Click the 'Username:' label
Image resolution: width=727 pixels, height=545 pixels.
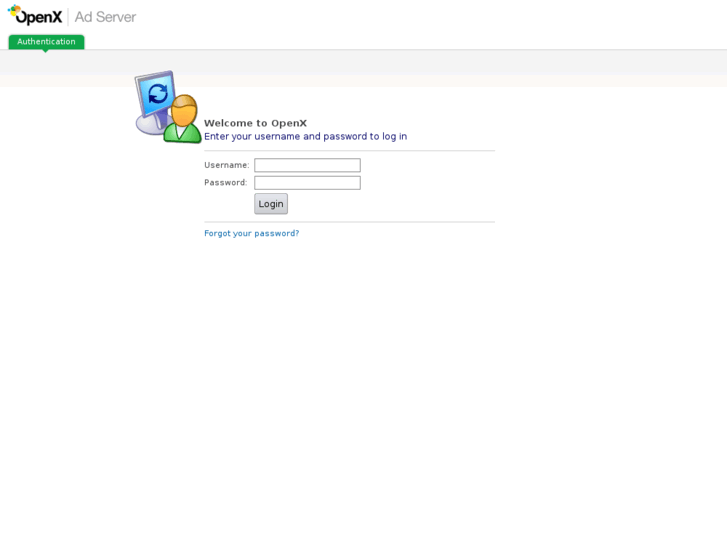pyautogui.click(x=227, y=165)
